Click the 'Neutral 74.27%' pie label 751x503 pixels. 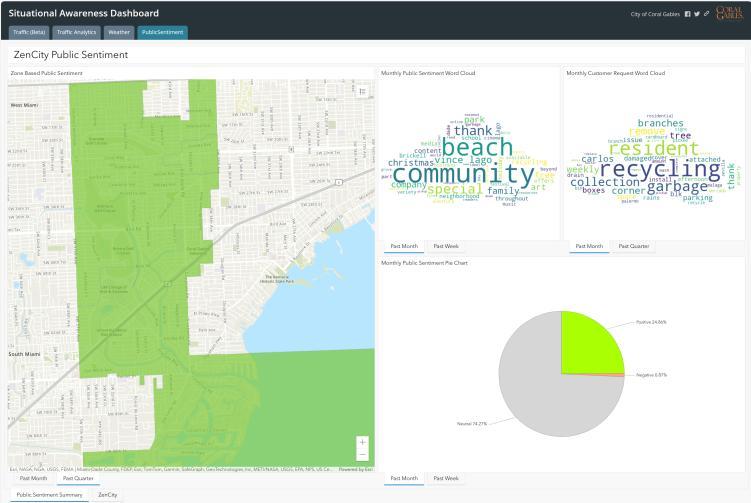(x=472, y=423)
